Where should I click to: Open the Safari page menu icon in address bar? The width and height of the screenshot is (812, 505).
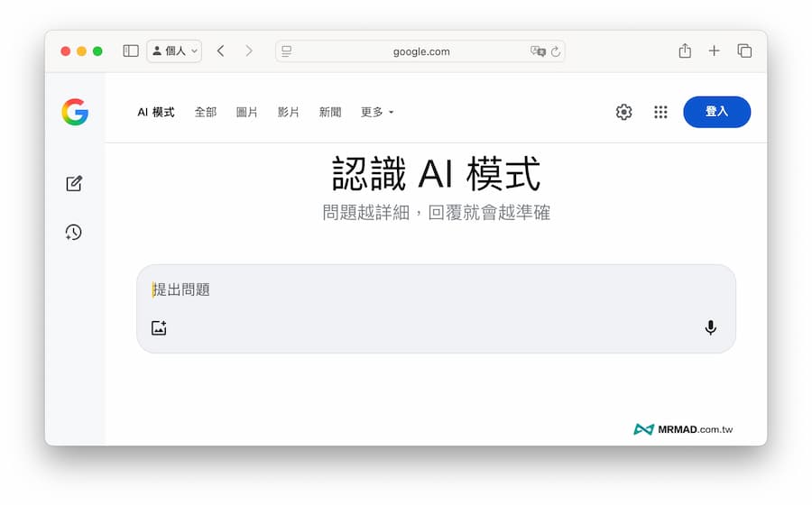(286, 51)
